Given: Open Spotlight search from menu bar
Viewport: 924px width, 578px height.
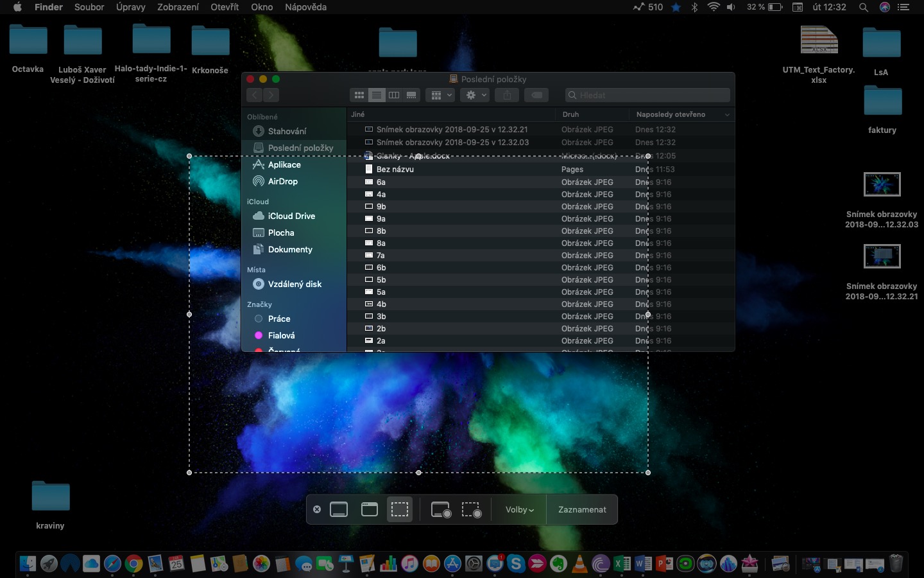Looking at the screenshot, I should (864, 7).
